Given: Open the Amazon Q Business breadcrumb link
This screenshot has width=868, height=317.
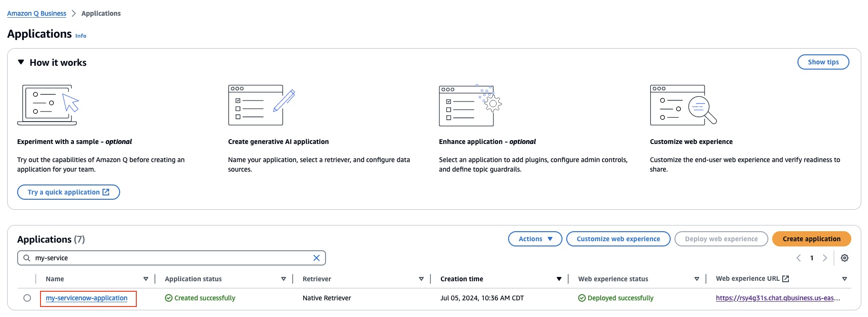Looking at the screenshot, I should (x=37, y=13).
